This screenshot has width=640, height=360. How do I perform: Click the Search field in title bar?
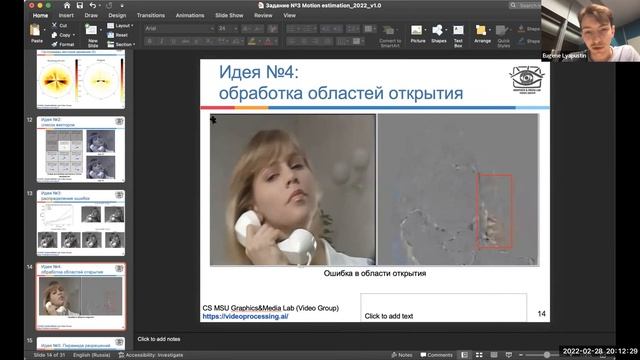click(x=524, y=5)
